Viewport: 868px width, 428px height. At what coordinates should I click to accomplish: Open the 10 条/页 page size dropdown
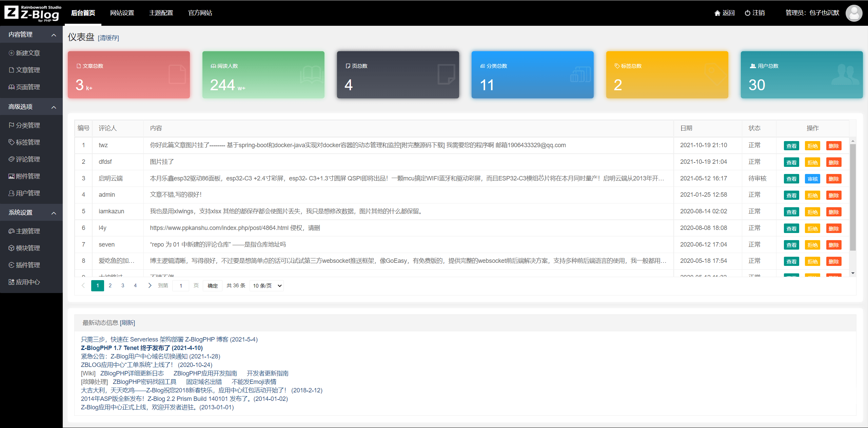(x=267, y=286)
